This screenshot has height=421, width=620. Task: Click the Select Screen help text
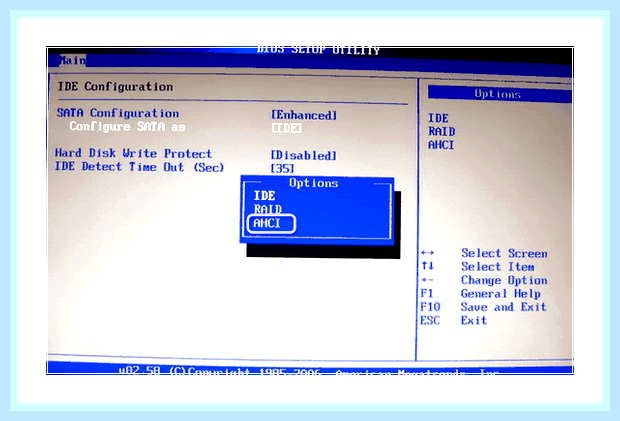(x=505, y=253)
